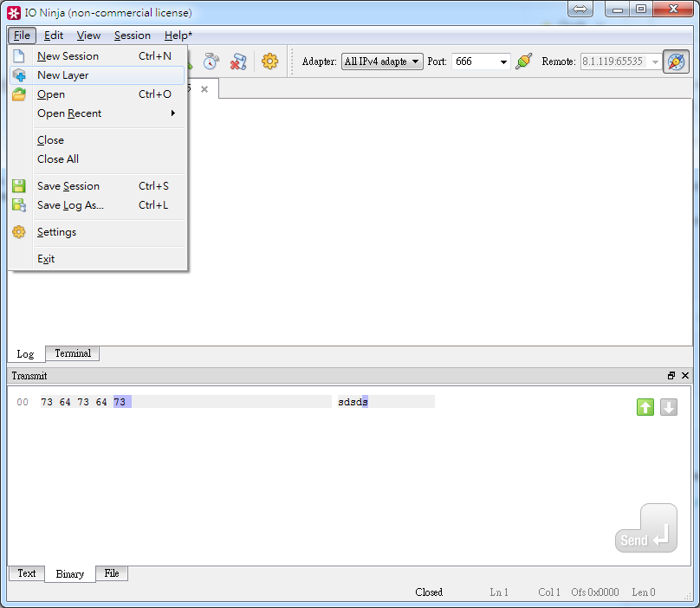This screenshot has width=700, height=608.
Task: Click the IO Ninja app logo icon
Action: (x=14, y=13)
